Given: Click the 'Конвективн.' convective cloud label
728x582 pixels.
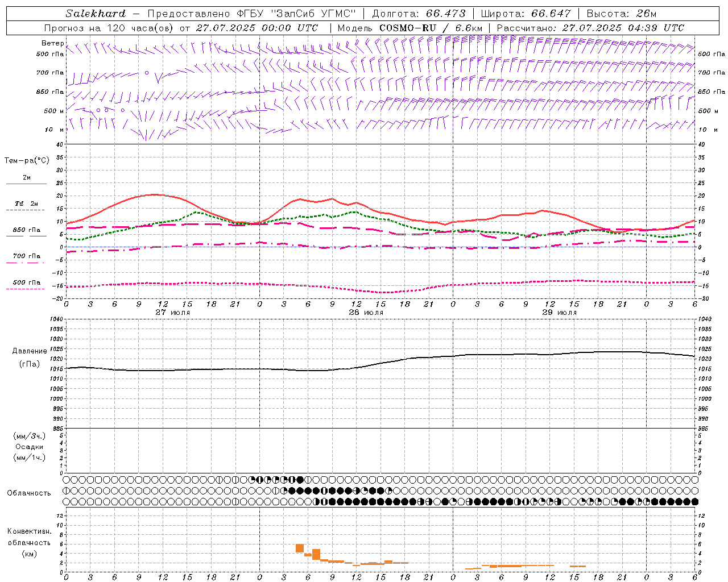Looking at the screenshot, I should pyautogui.click(x=29, y=531).
